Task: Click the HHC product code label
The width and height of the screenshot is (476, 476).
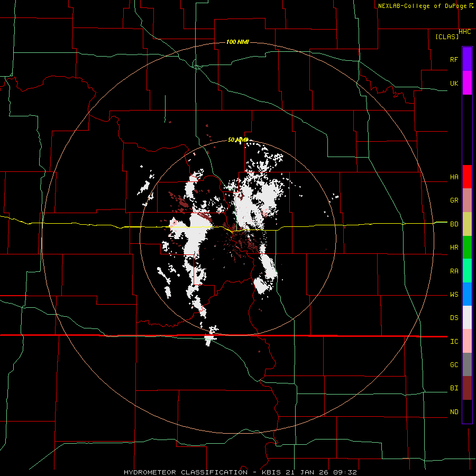Action: [x=464, y=32]
